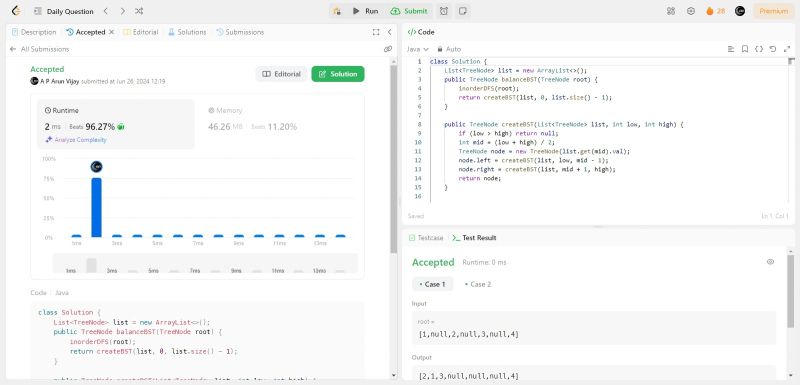Viewport: 800px width, 385px height.
Task: Expand left panel to fullscreen
Action: pos(376,32)
